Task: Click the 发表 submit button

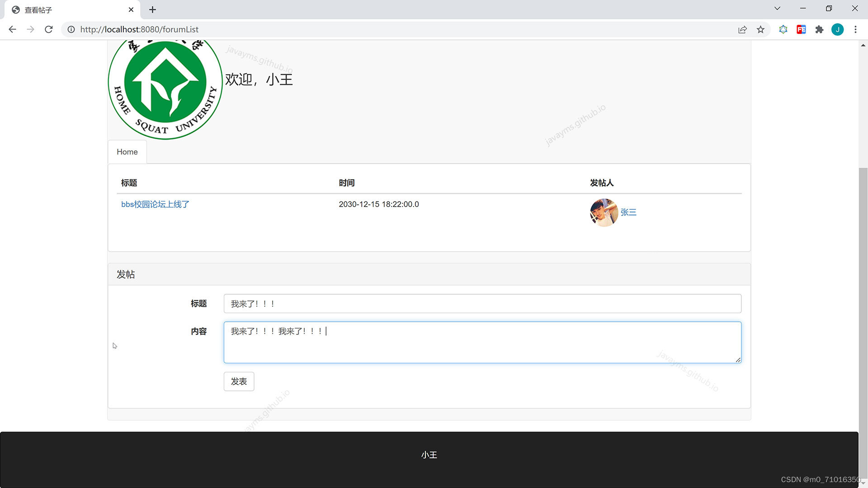Action: tap(239, 381)
